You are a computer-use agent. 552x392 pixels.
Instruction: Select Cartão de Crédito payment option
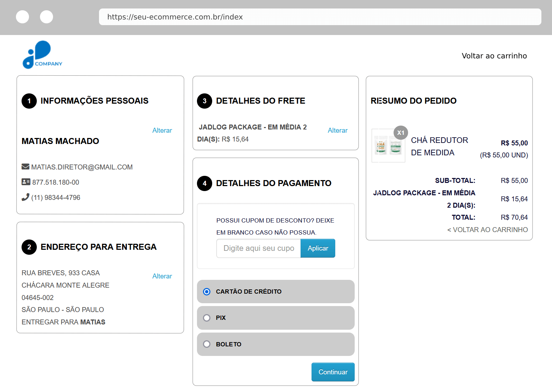click(x=207, y=292)
